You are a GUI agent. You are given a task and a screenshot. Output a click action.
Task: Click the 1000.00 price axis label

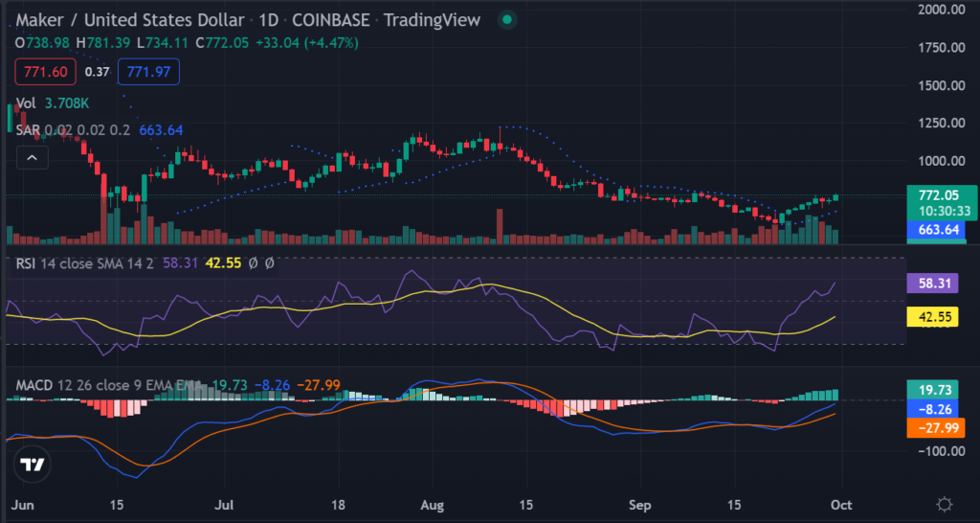coord(943,161)
